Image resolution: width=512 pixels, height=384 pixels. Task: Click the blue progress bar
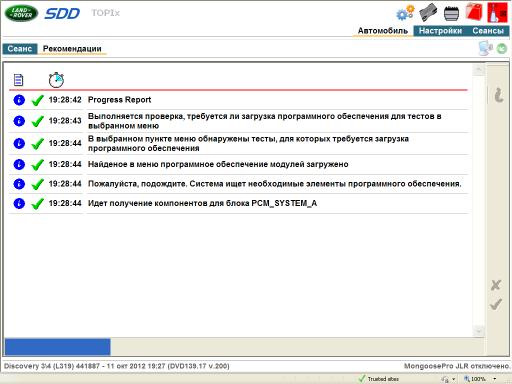tap(58, 347)
